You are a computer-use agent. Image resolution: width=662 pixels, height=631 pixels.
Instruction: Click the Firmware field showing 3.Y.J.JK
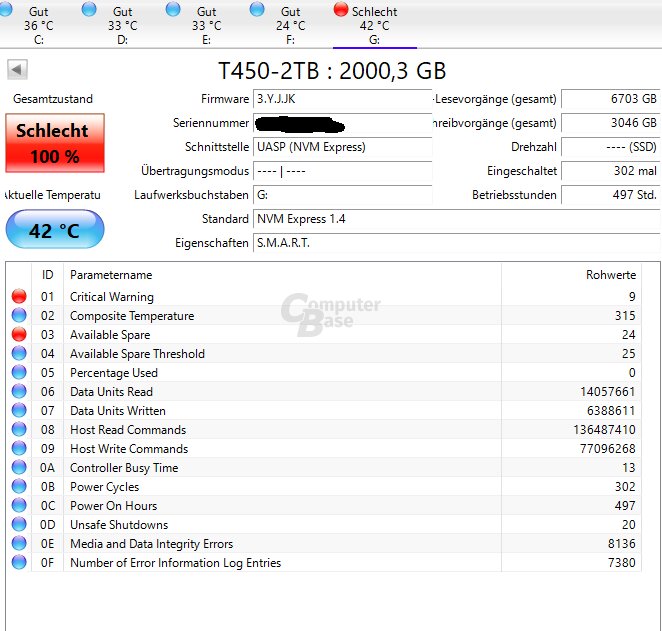coord(342,99)
